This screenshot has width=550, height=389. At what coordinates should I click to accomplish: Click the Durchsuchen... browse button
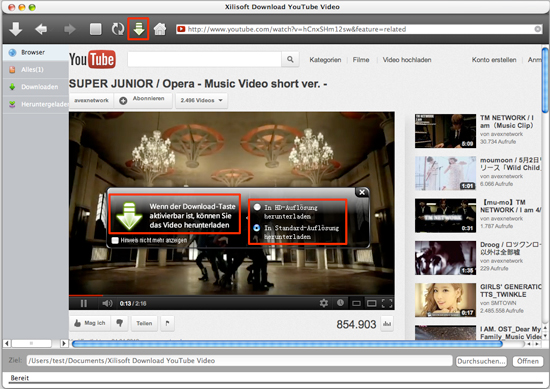pyautogui.click(x=482, y=361)
